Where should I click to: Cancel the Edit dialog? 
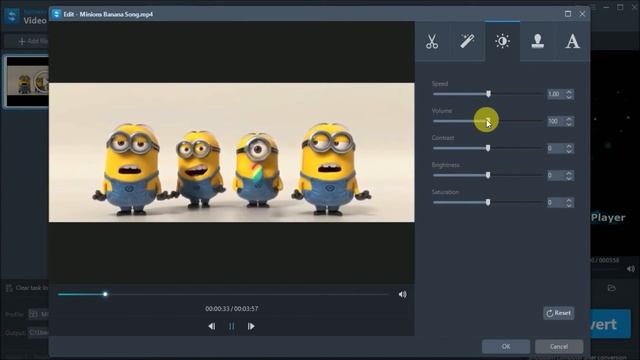coord(559,347)
